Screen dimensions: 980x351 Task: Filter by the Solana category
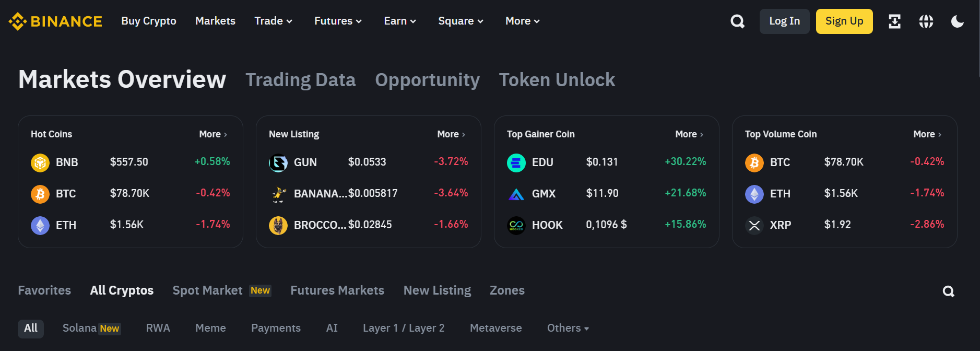(92, 328)
